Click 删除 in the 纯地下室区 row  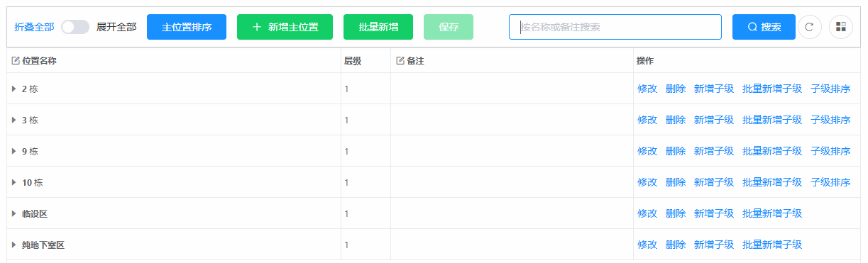point(676,245)
